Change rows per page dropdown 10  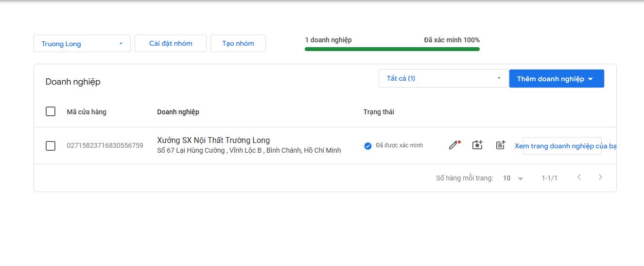pyautogui.click(x=513, y=178)
